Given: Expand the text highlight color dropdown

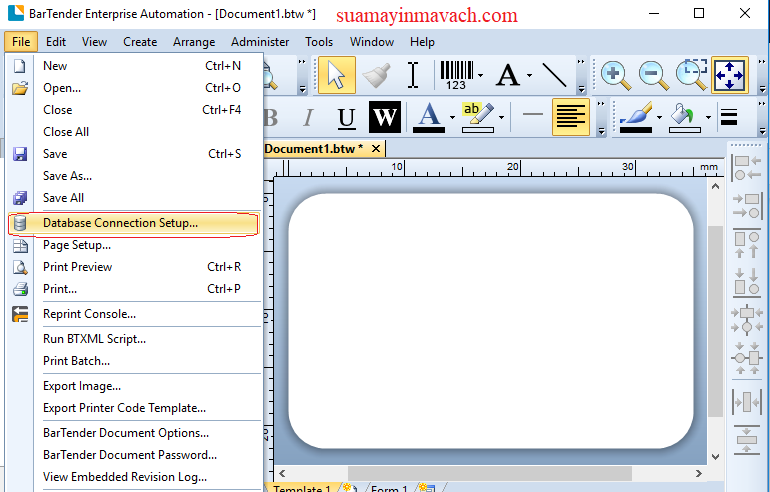Looking at the screenshot, I should pos(502,118).
